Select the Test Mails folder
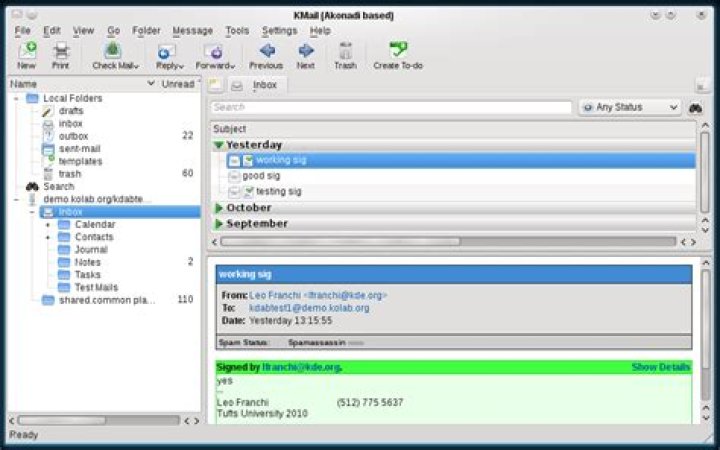720x450 pixels. coord(96,287)
